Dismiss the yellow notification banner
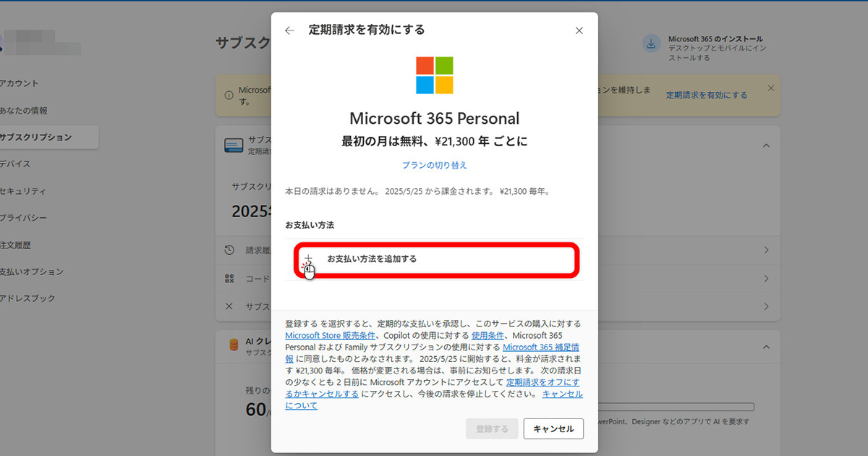The height and width of the screenshot is (456, 868). click(x=770, y=88)
